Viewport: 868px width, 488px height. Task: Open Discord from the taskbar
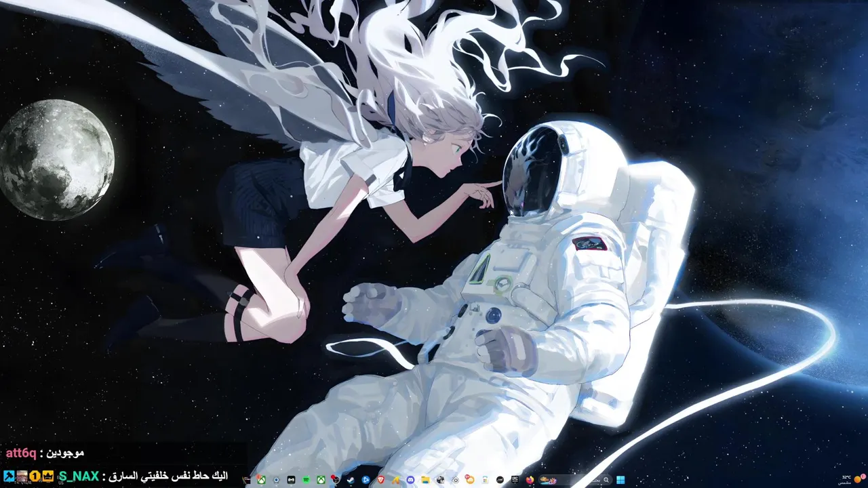click(x=410, y=480)
